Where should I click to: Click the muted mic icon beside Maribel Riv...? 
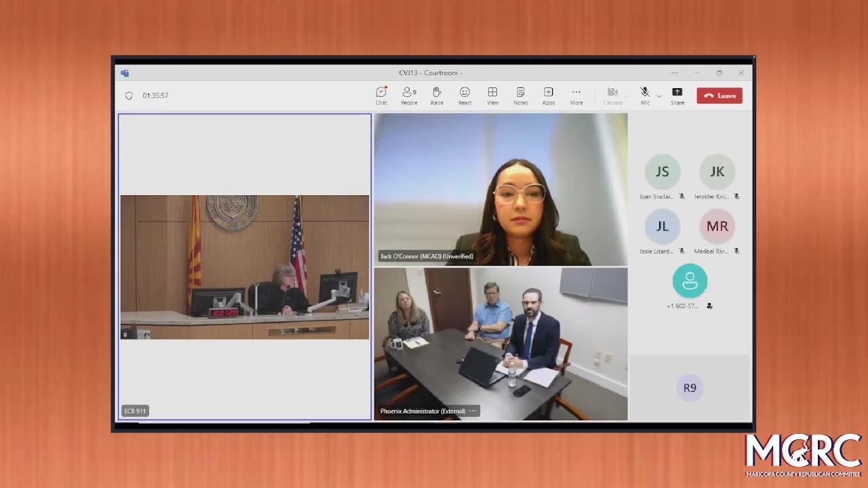[x=736, y=251]
